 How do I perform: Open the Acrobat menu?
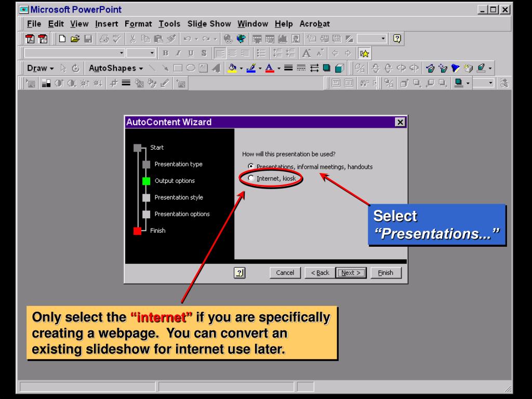click(x=314, y=24)
